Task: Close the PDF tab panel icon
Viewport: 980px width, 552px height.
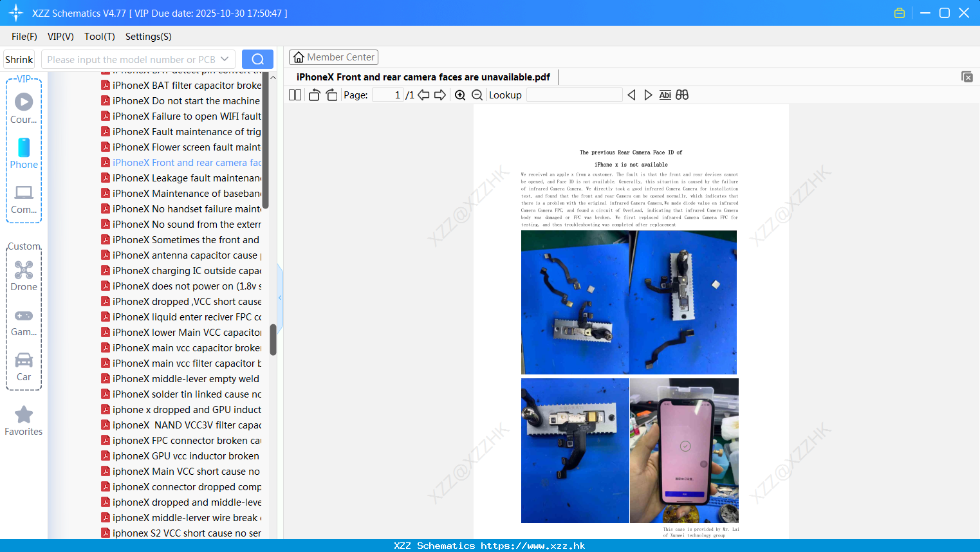Action: click(966, 77)
